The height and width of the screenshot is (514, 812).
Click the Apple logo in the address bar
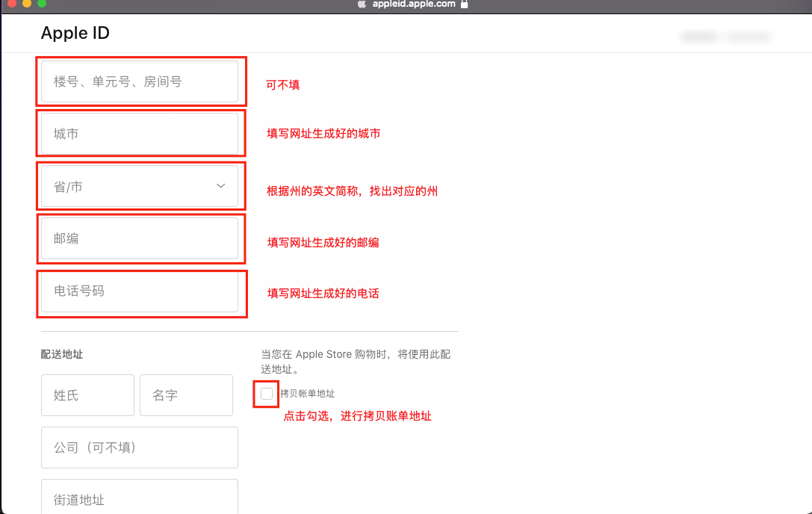361,4
